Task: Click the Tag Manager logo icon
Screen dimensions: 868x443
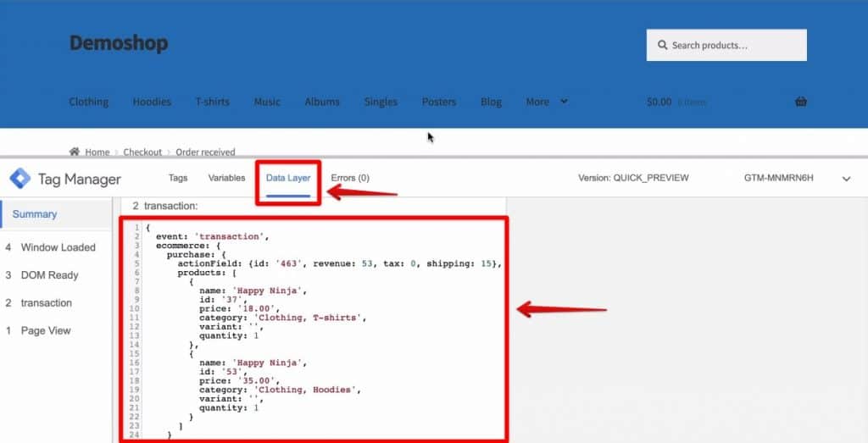Action: click(x=20, y=179)
